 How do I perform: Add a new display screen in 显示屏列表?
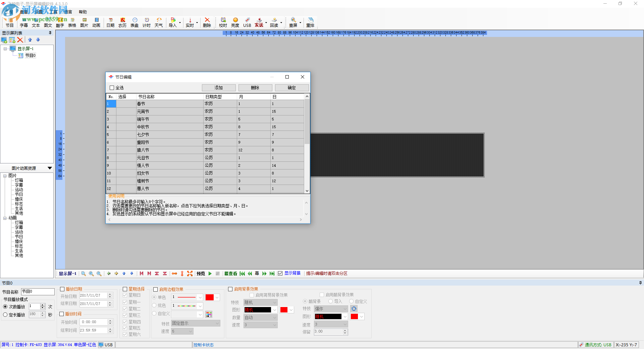tap(4, 40)
